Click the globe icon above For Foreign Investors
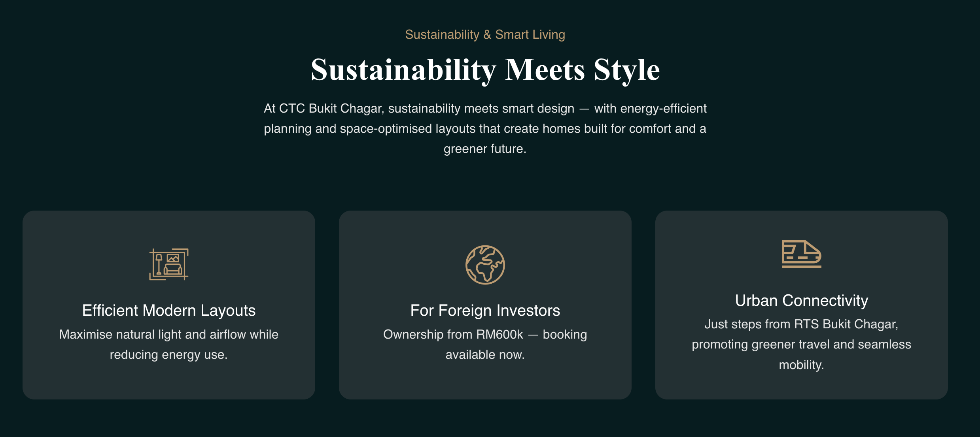Screen dimensions: 980x437 485,265
